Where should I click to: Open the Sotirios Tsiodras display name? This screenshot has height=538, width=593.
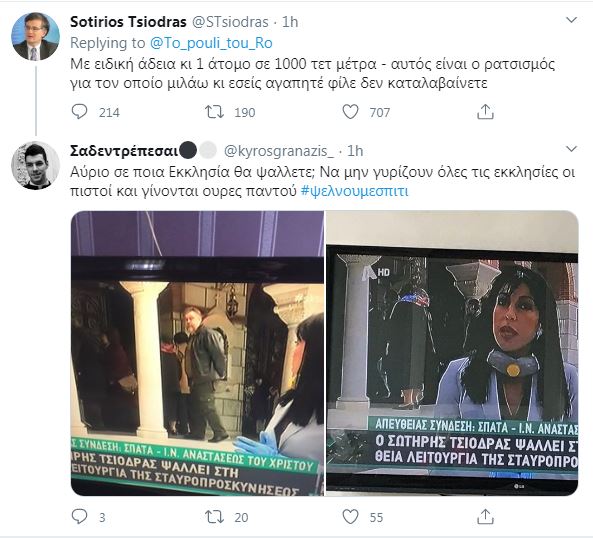[128, 22]
